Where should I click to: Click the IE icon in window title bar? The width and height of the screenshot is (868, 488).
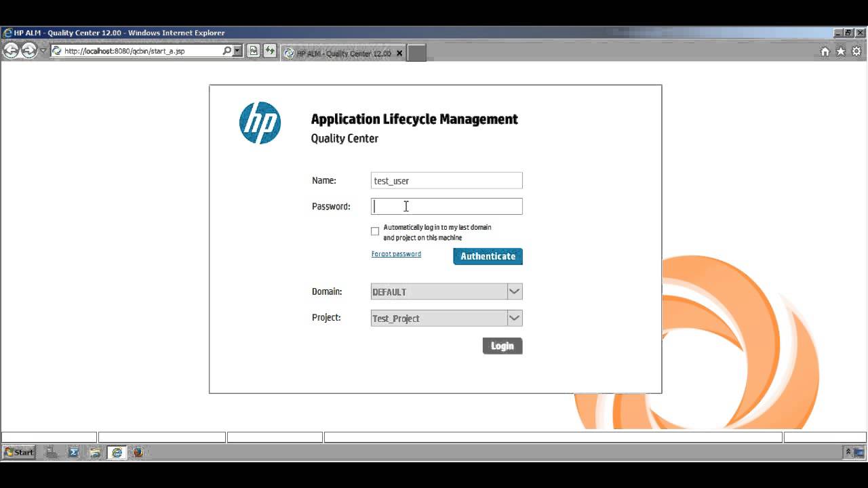[x=7, y=33]
